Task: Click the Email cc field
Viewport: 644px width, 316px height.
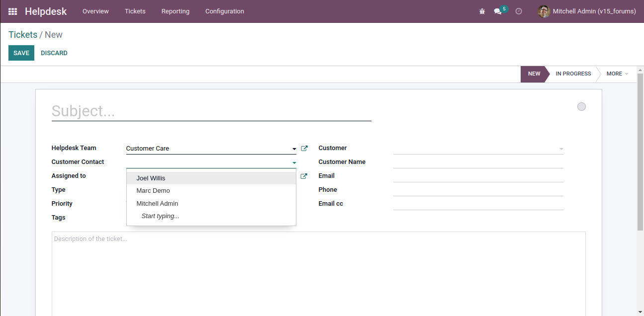Action: [x=478, y=204]
